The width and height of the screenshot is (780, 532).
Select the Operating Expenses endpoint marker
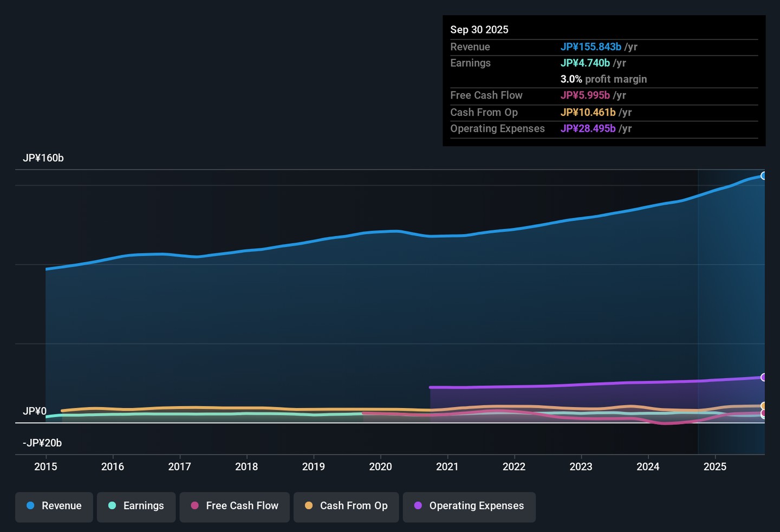[x=764, y=377]
